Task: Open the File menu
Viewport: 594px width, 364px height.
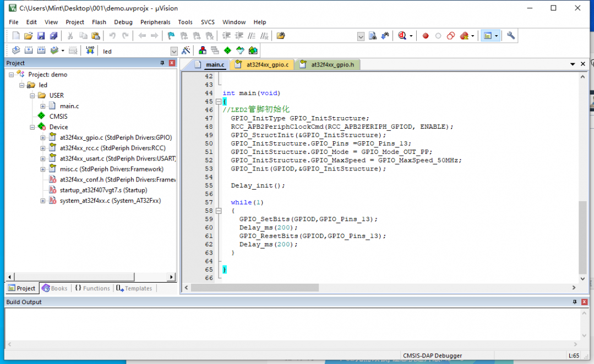Action: pyautogui.click(x=14, y=22)
